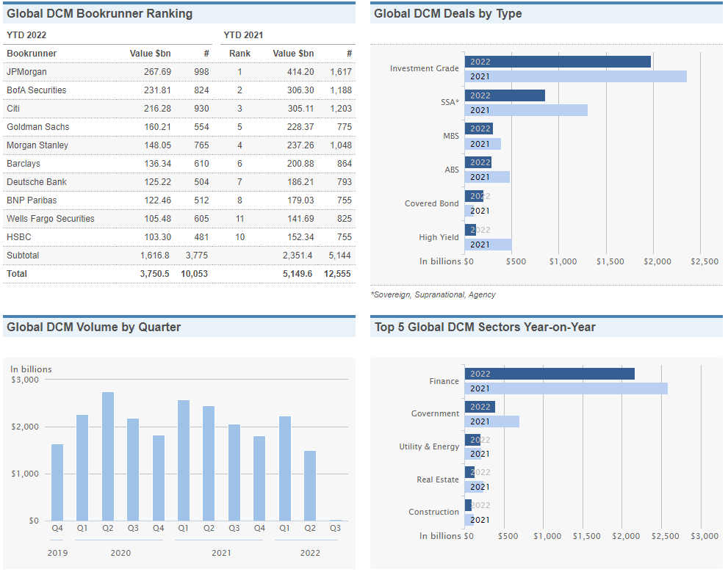Select BNP Paribas in the table
728x572 pixels.
pos(32,200)
